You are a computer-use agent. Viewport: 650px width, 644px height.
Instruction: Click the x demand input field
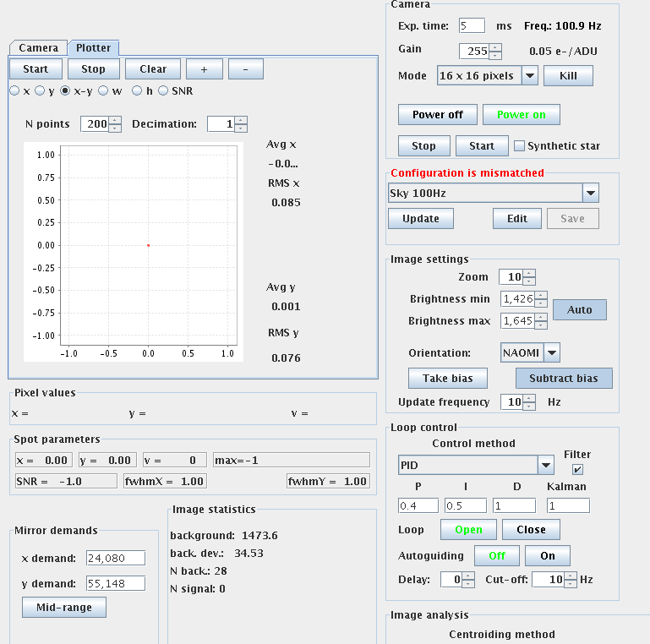pos(114,558)
